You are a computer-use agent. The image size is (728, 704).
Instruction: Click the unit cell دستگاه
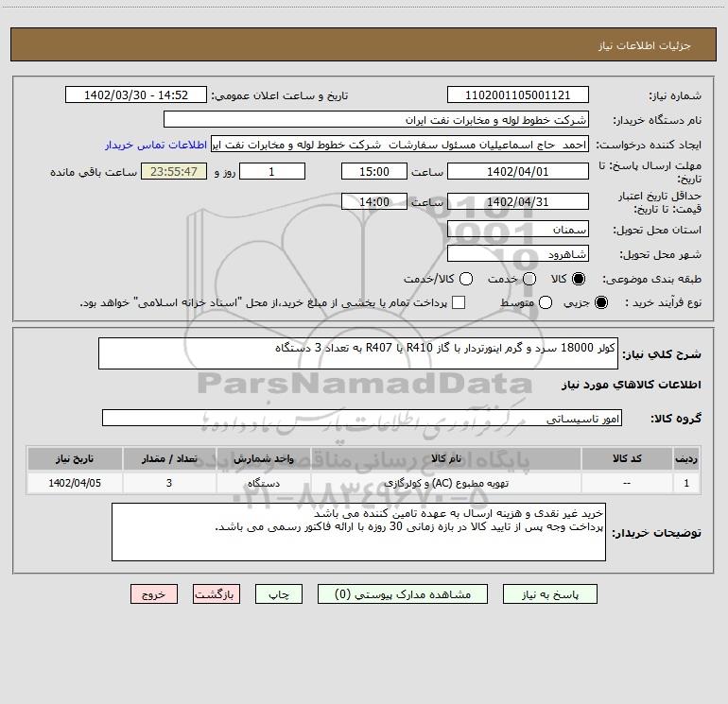(263, 483)
